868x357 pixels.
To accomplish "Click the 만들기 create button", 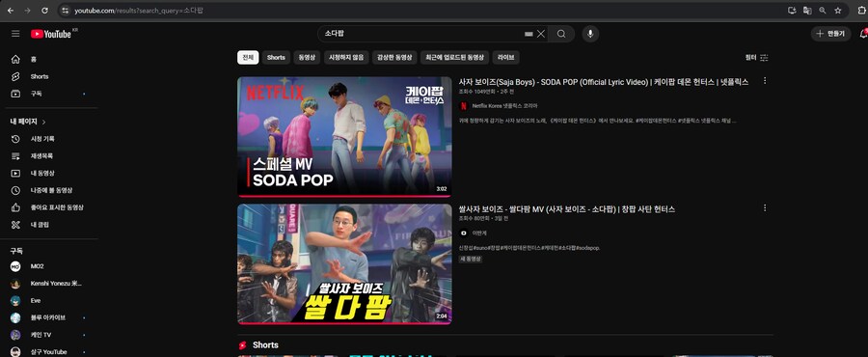I will 831,34.
